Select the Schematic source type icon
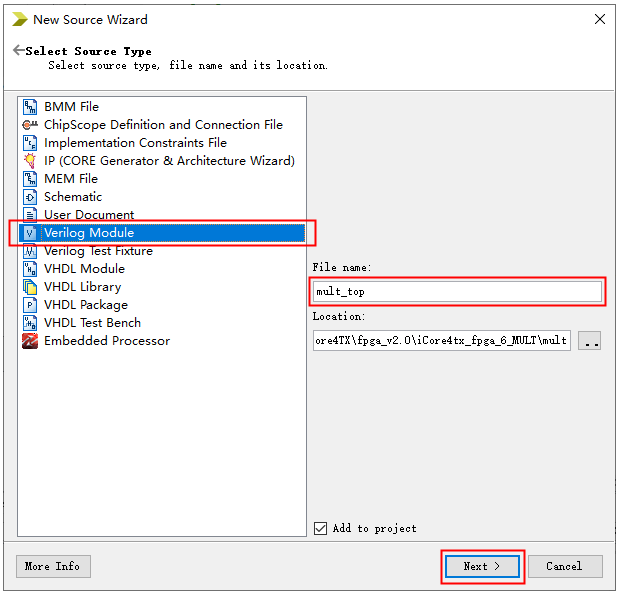618x595 pixels. 30,197
